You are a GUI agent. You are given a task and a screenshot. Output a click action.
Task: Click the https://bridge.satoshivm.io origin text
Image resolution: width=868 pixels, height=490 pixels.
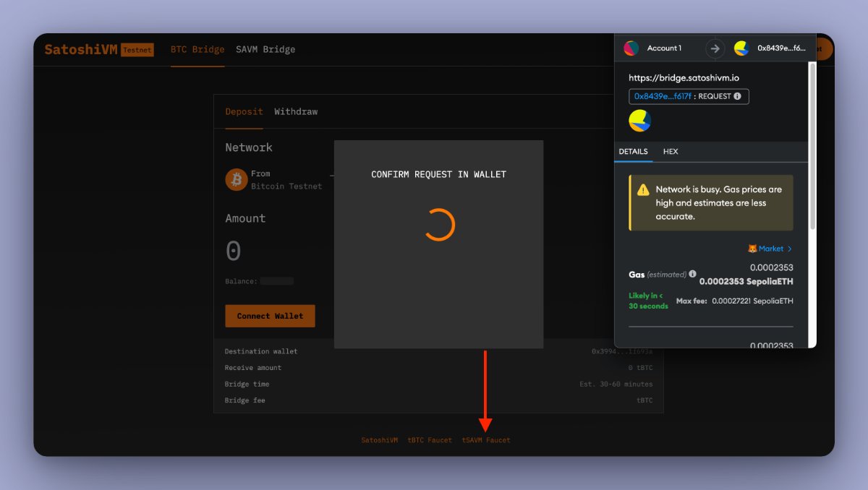(x=684, y=77)
